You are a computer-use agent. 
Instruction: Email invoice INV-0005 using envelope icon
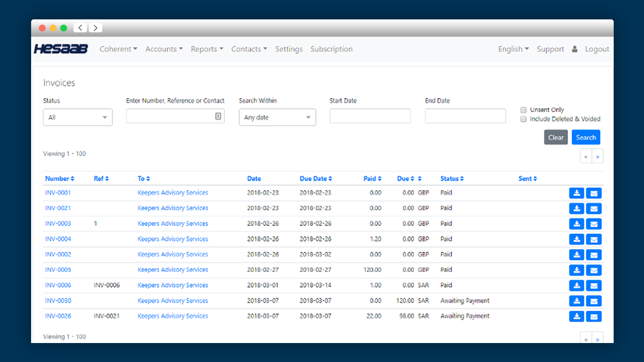(x=593, y=270)
